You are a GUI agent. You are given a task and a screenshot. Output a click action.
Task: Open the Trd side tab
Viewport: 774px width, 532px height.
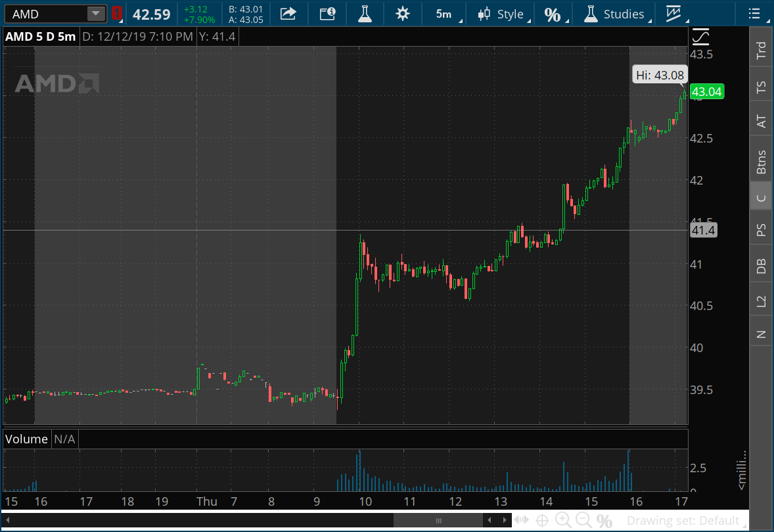pyautogui.click(x=761, y=50)
